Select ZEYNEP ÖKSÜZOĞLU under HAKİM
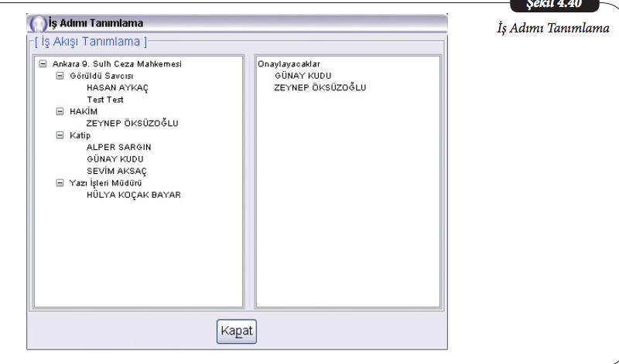This screenshot has height=364, width=619. [132, 124]
